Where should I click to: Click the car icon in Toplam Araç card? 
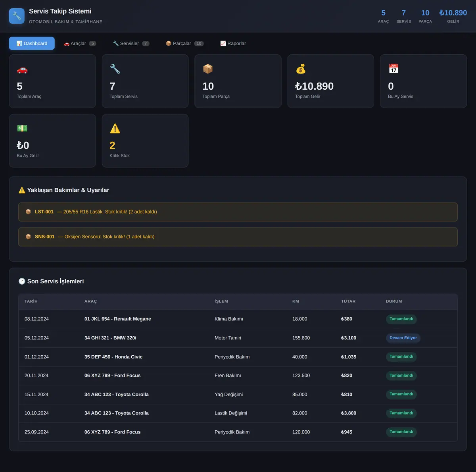click(22, 69)
